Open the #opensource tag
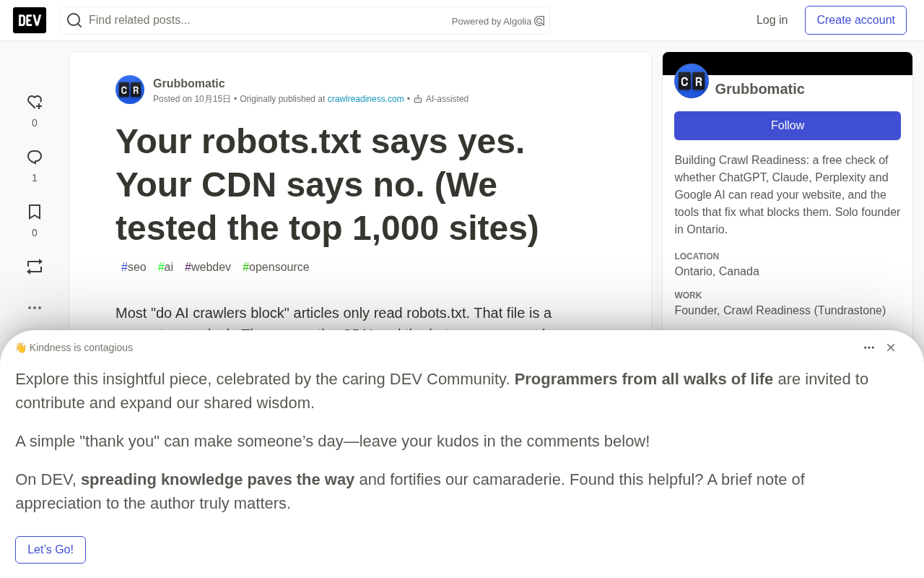 276,267
